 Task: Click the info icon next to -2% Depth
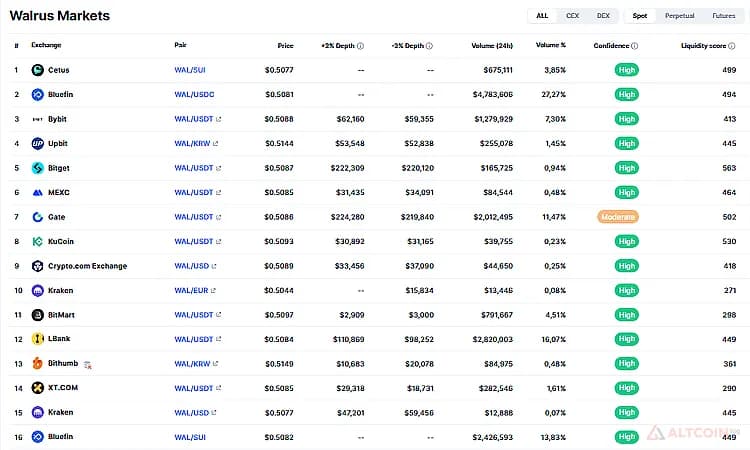click(429, 46)
